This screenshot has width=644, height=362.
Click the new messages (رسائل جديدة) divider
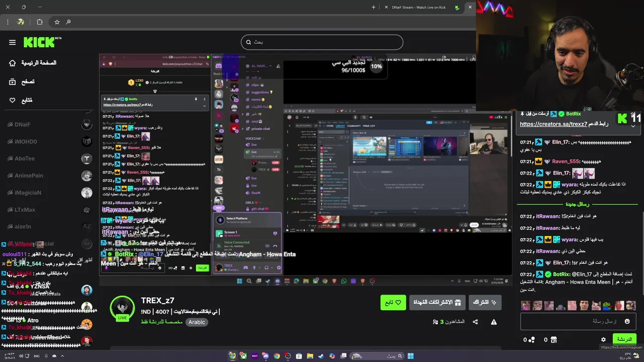pos(577,204)
